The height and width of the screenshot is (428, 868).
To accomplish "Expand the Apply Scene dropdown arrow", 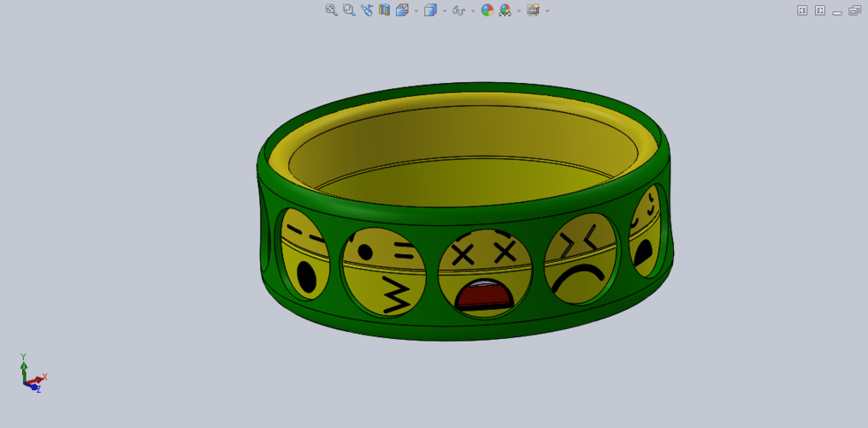I will click(519, 10).
